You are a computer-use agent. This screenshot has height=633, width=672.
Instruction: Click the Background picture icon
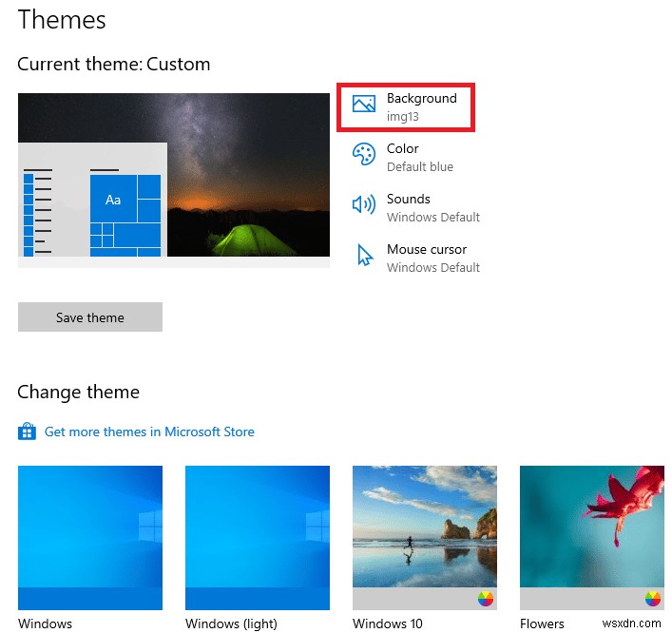(364, 105)
